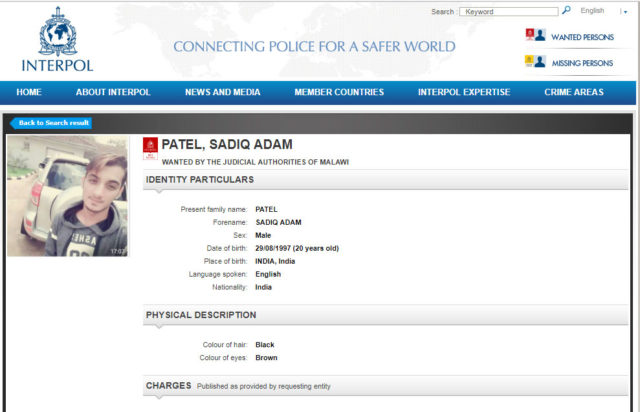Viewport: 640px width, 412px height.
Task: Open the MISSING PERSONS link
Action: 582,63
